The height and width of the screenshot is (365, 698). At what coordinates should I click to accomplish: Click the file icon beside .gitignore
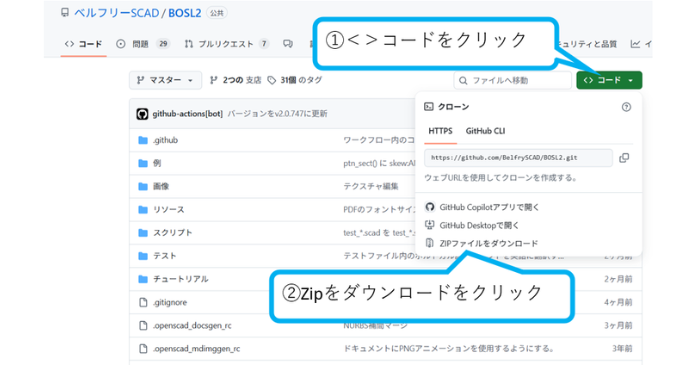[143, 302]
